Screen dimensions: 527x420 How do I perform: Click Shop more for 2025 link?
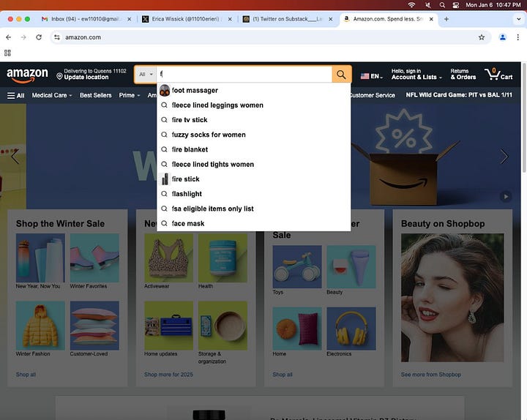click(x=168, y=375)
